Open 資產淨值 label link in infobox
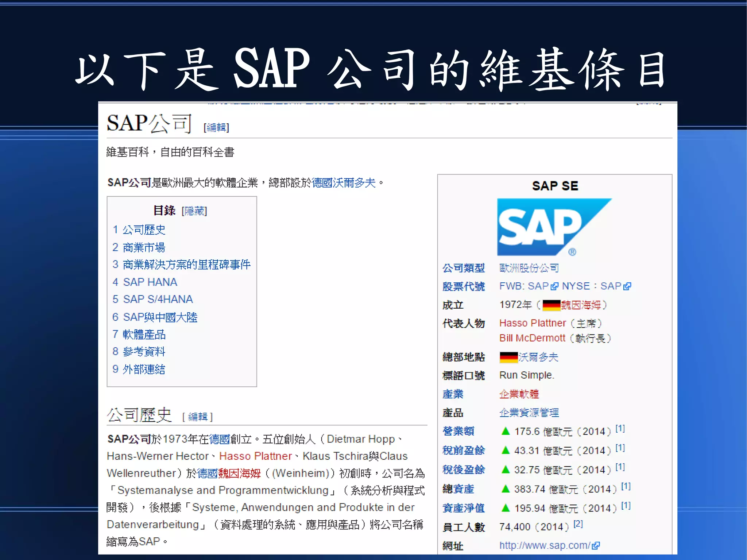The image size is (747, 560). point(464,508)
